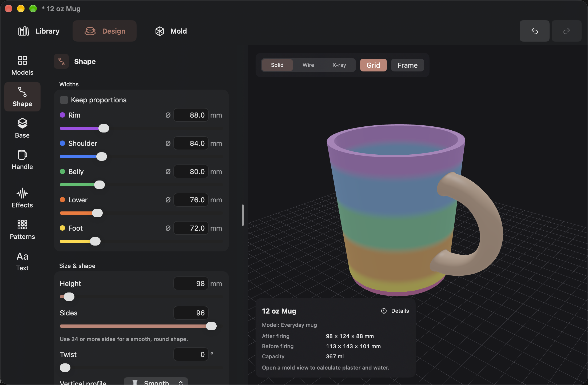Viewport: 588px width, 385px height.
Task: Select the Design tab
Action: (105, 31)
